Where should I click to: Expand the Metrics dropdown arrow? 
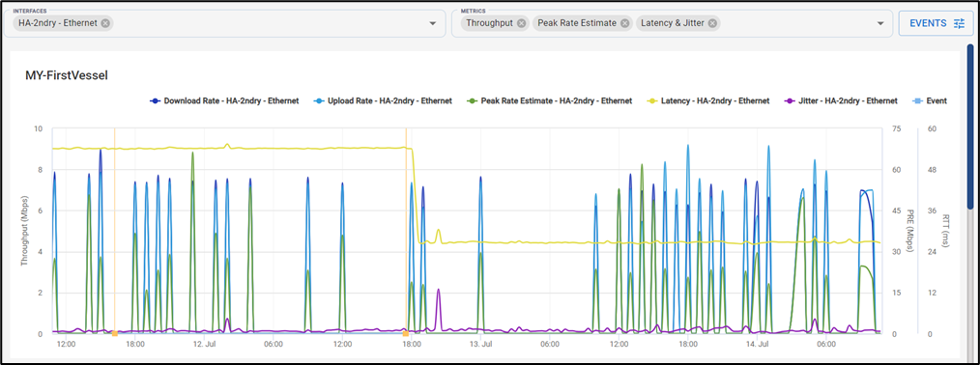click(880, 24)
